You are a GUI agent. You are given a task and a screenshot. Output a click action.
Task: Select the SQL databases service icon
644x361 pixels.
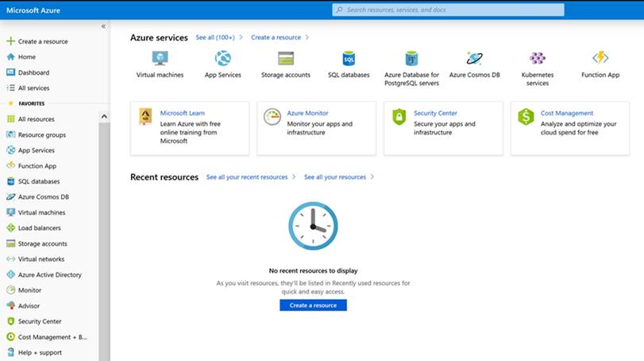349,59
